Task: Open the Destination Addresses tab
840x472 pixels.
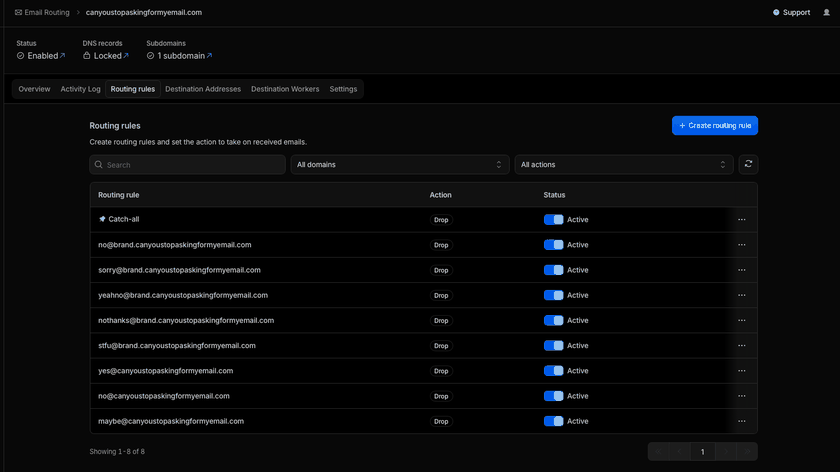Action: click(x=203, y=89)
